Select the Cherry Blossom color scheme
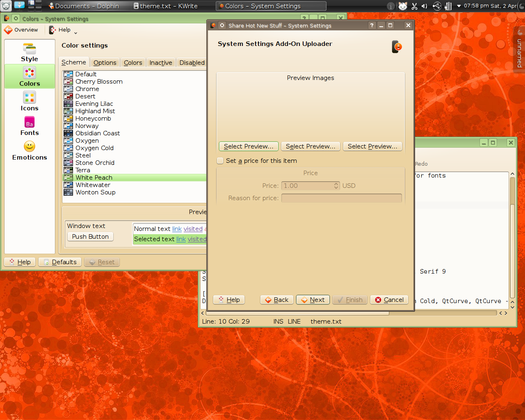The image size is (525, 420). [135, 82]
